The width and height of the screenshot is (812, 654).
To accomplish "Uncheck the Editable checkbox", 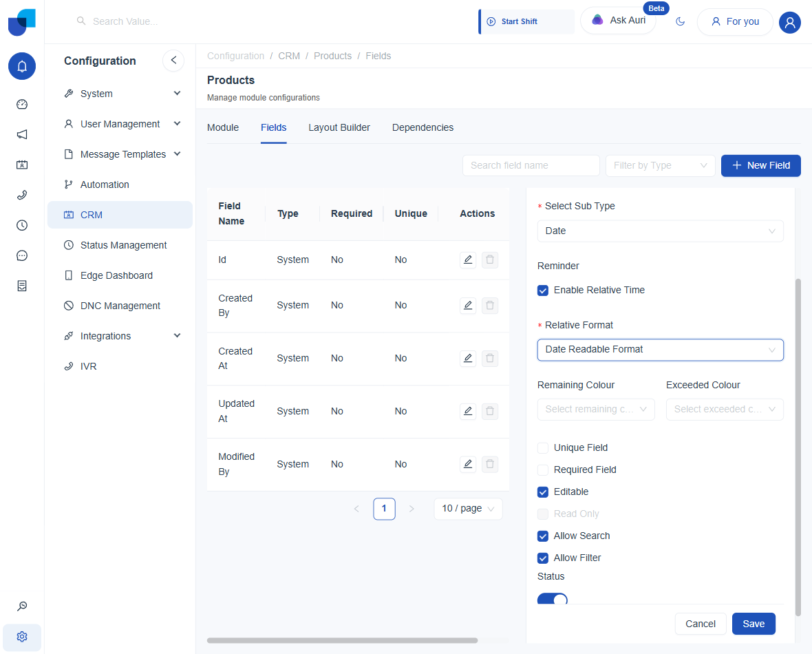I will [543, 492].
